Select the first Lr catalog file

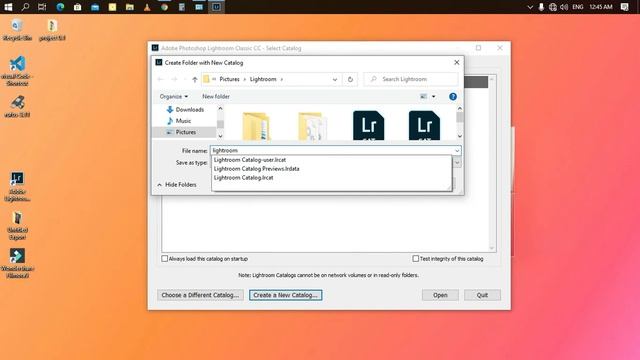point(368,125)
